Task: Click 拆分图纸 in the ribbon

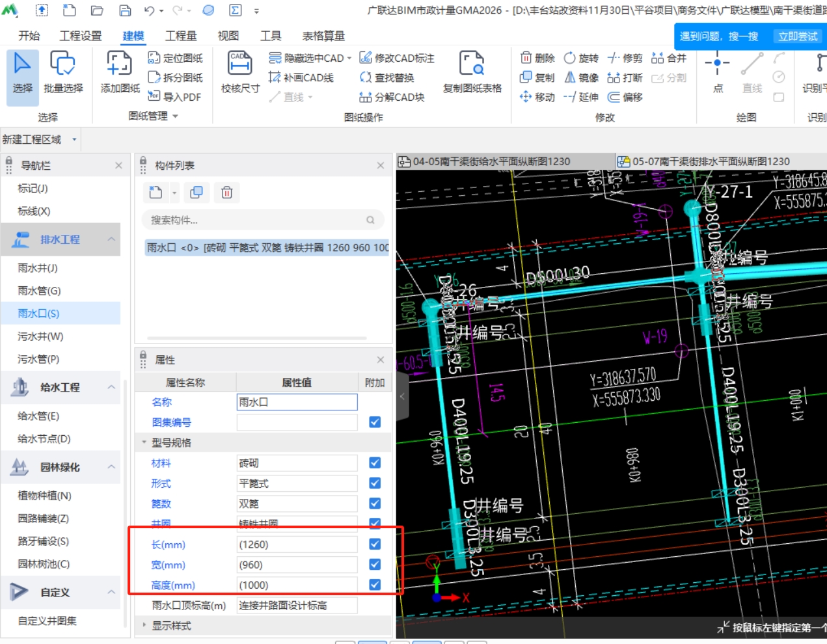Action: [x=176, y=77]
